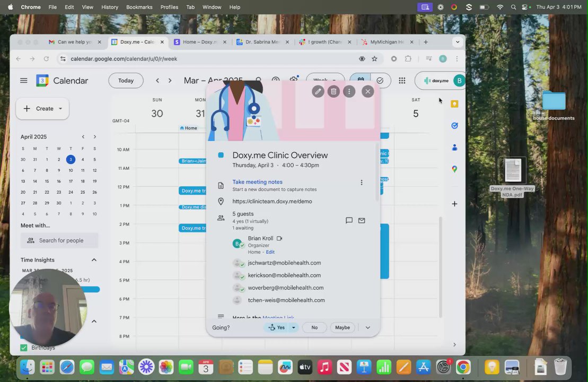Open Google apps grid

(402, 80)
